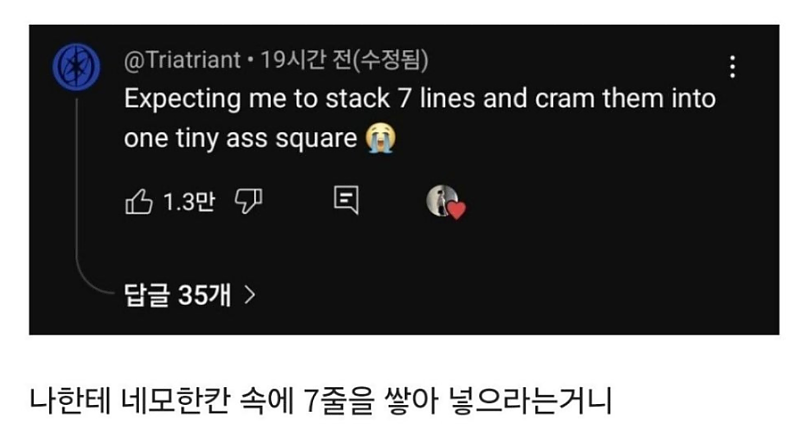The height and width of the screenshot is (445, 800).
Task: Click the (수정됨) edited label
Action: pos(393,61)
